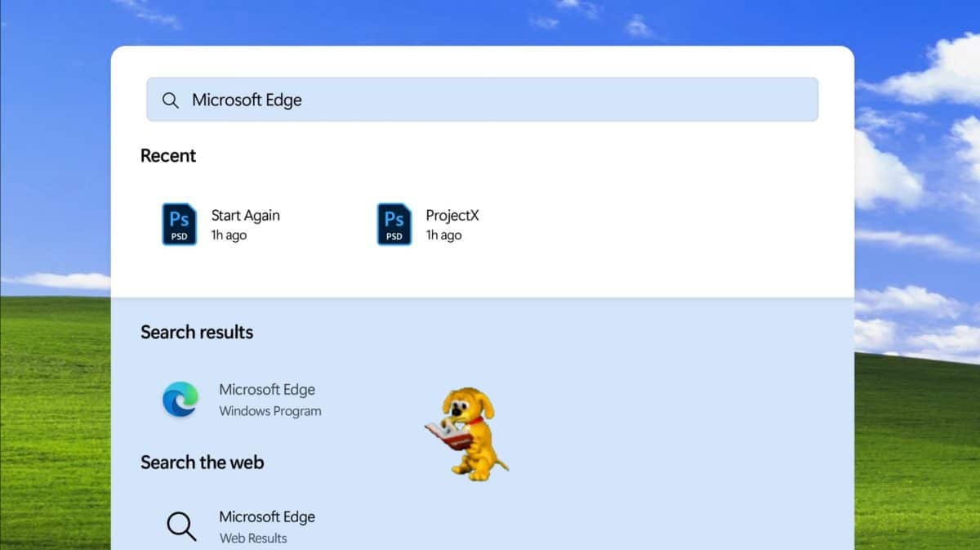
Task: Open Microsoft Edge under Search the web
Action: (x=266, y=516)
